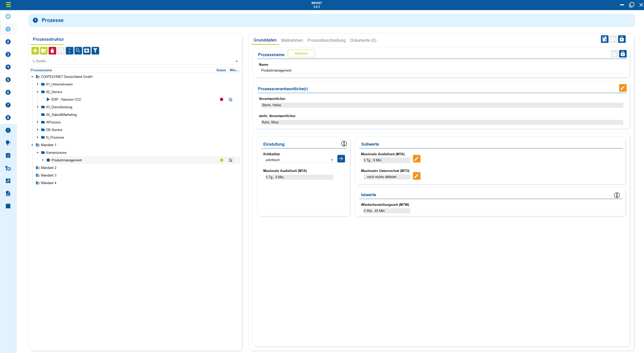
Task: Click the red delete trash icon
Action: [x=52, y=51]
